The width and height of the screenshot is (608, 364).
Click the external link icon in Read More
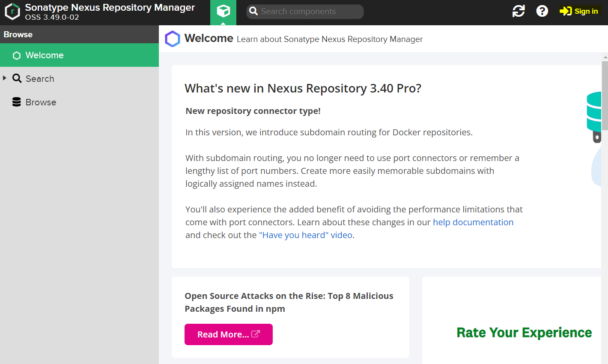click(x=256, y=334)
